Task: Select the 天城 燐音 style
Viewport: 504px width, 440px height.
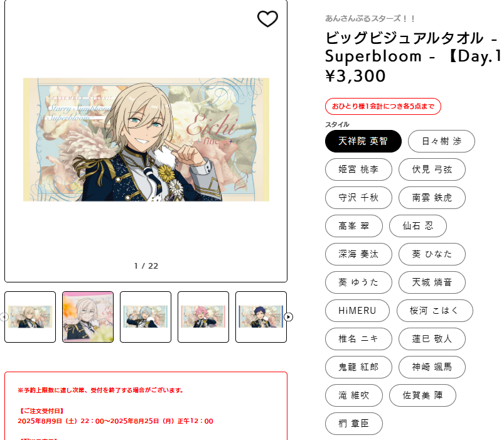Action: point(432,282)
